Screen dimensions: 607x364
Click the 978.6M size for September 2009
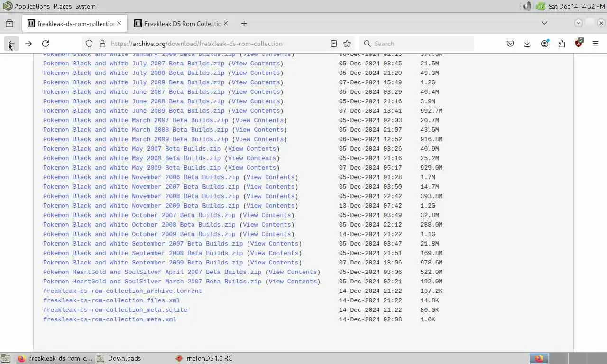[431, 263]
